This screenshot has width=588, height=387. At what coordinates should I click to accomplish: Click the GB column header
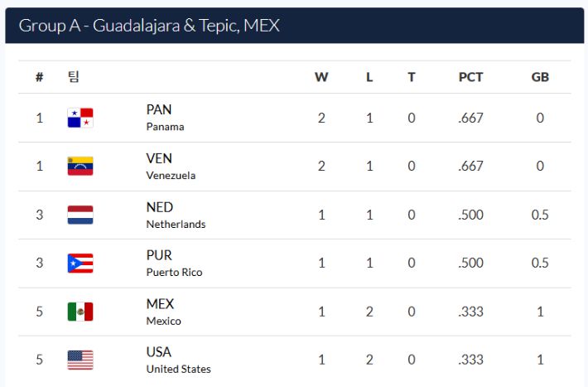(540, 77)
